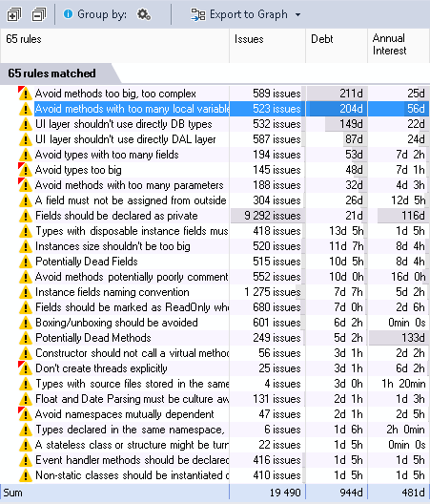Click warning icon beside Potentially Dead Methods
The width and height of the screenshot is (430, 504).
26,338
